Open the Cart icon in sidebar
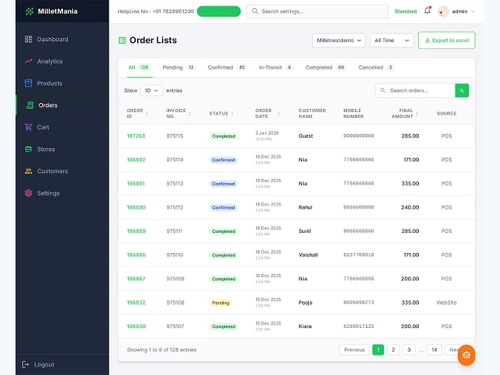The width and height of the screenshot is (500, 375). (x=28, y=127)
